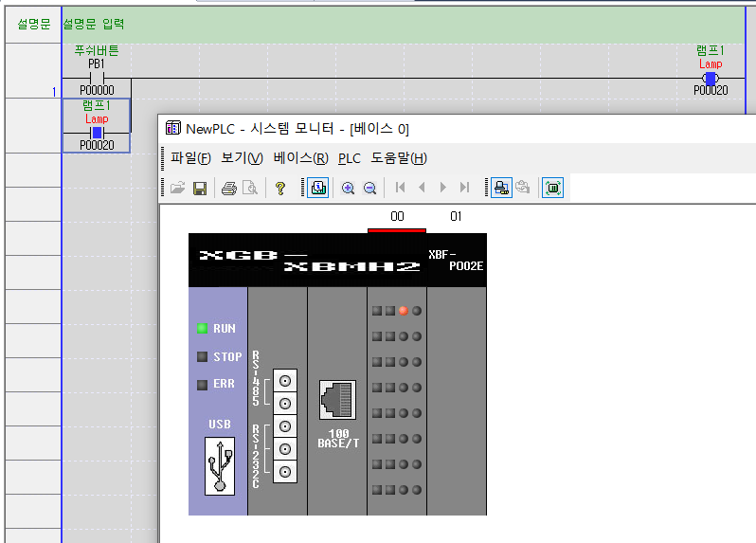Image resolution: width=756 pixels, height=543 pixels.
Task: Click the XBF-PD02E module label
Action: pyautogui.click(x=456, y=261)
